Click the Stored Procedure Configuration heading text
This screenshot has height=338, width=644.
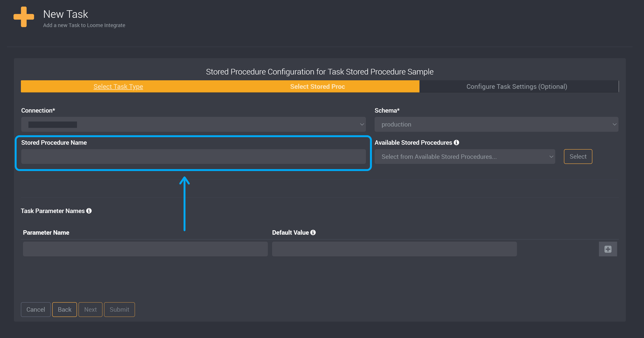(x=320, y=72)
